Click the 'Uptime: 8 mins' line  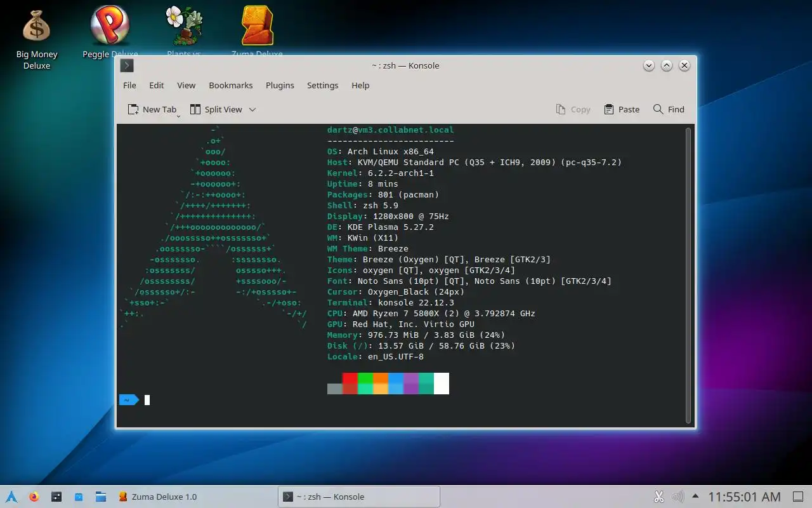(363, 184)
